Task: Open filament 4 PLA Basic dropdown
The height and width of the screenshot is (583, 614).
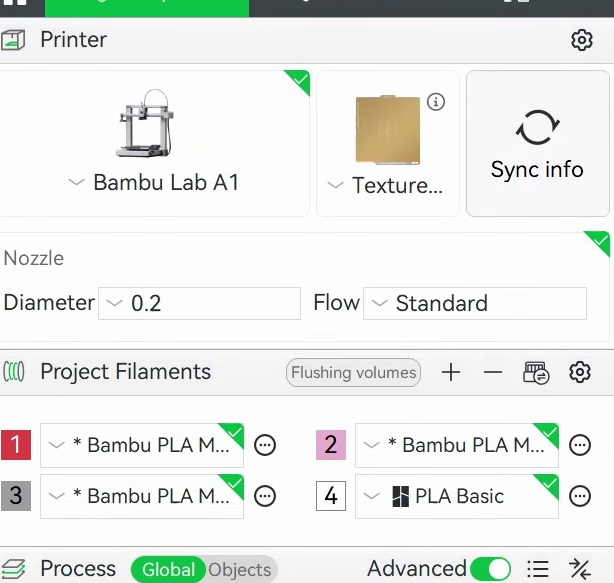Action: [457, 496]
